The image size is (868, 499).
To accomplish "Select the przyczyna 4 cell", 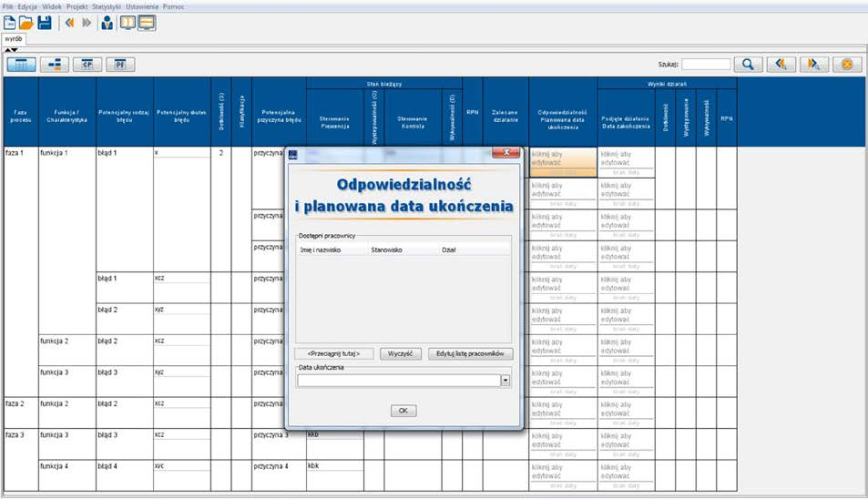I will 279,475.
